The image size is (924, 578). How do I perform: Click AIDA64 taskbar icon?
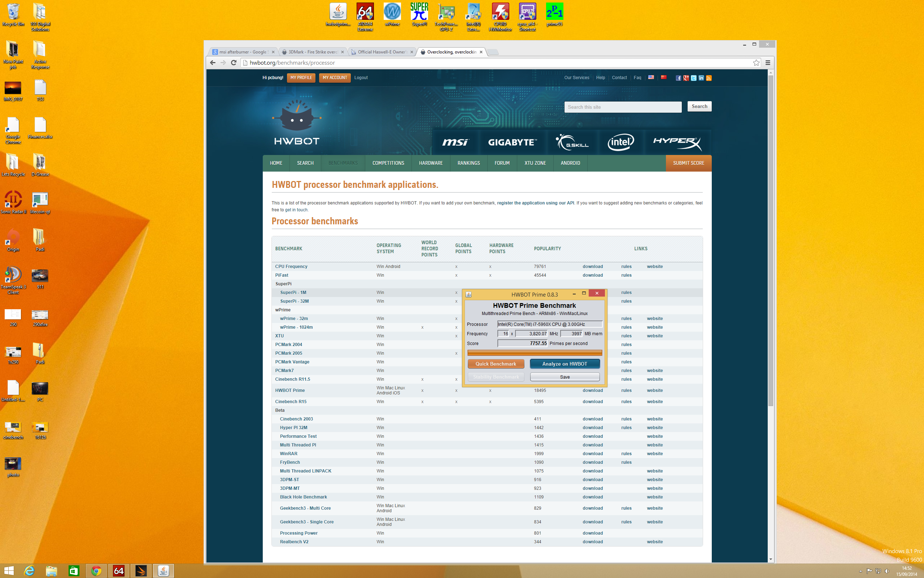coord(119,571)
